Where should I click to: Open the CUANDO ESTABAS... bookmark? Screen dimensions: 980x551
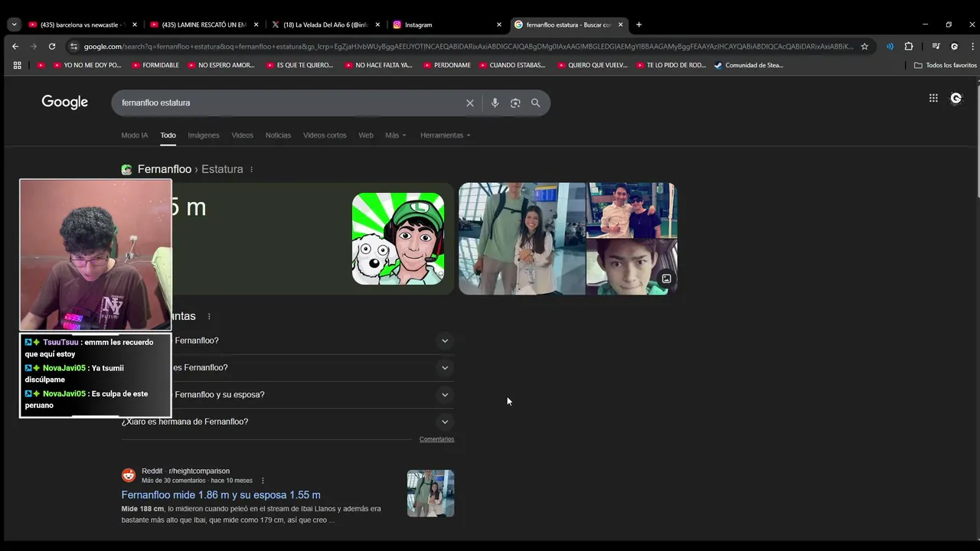(512, 65)
